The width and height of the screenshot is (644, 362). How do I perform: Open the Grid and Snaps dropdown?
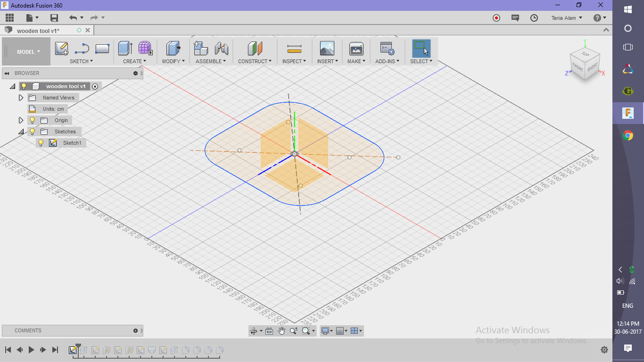click(342, 331)
